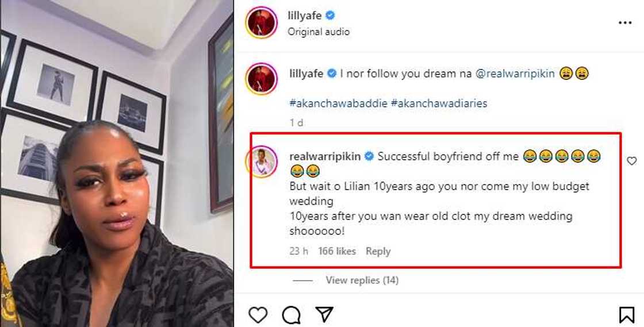Like the post with the heart icon

(258, 314)
